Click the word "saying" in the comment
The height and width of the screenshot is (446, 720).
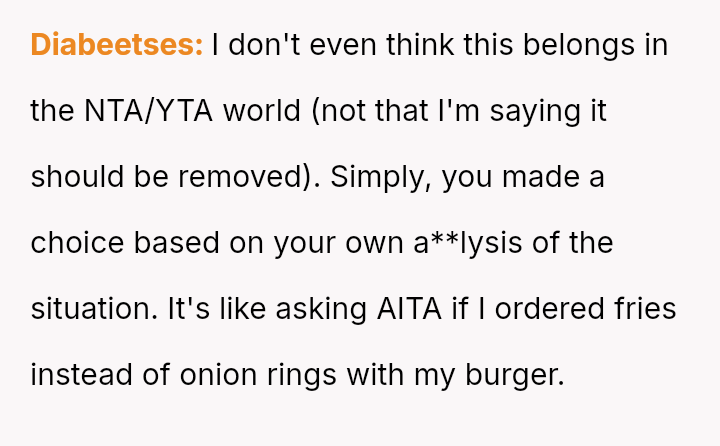pyautogui.click(x=521, y=111)
